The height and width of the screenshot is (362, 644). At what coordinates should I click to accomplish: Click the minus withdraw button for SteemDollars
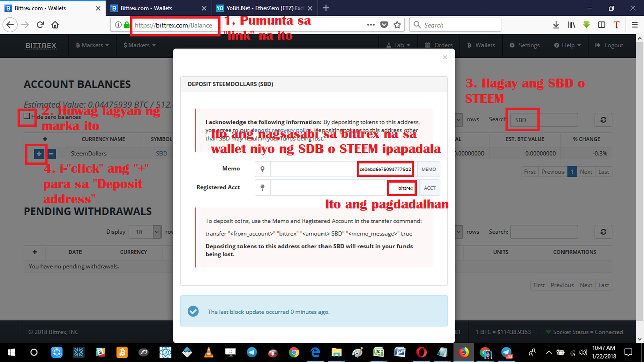coord(51,154)
